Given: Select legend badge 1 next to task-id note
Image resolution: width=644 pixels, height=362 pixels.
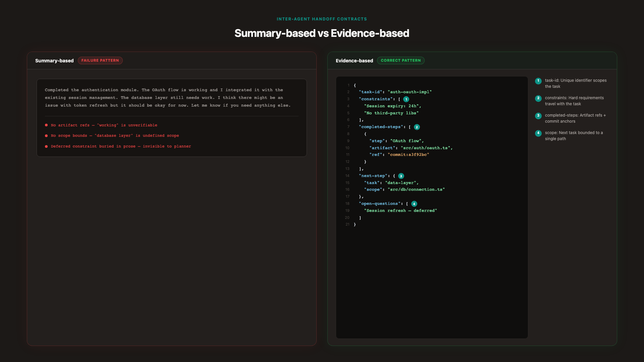Looking at the screenshot, I should pos(538,81).
